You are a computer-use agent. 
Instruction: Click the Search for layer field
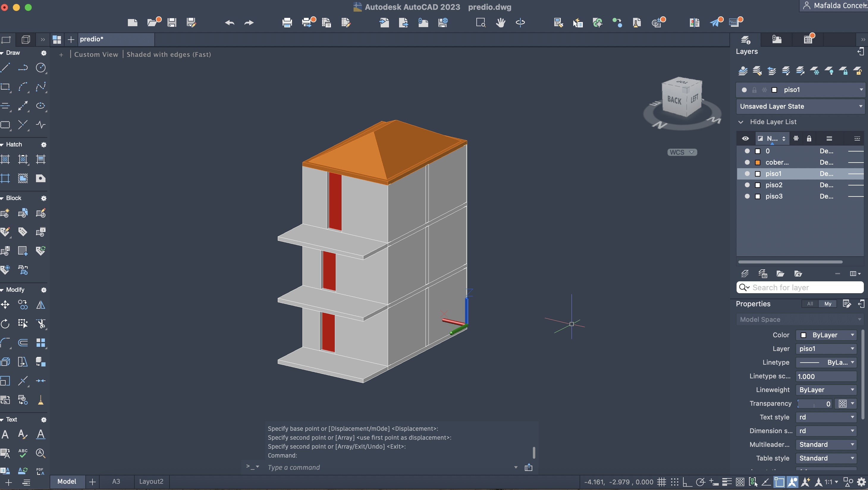[805, 288]
